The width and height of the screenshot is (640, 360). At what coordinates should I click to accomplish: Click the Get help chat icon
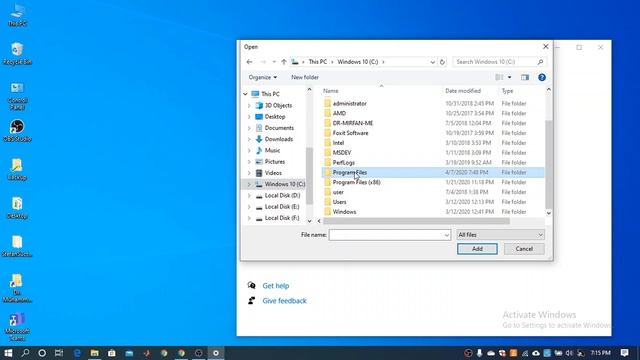coord(251,285)
